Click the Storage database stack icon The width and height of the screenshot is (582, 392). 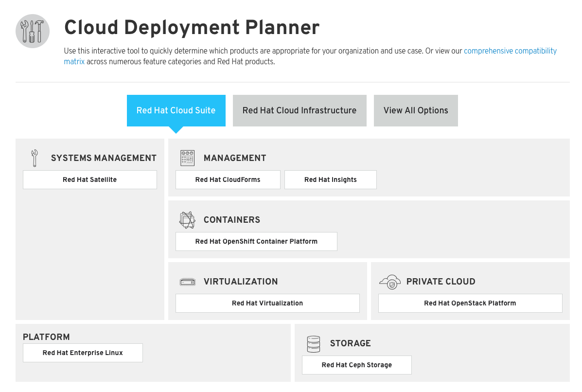(x=314, y=343)
